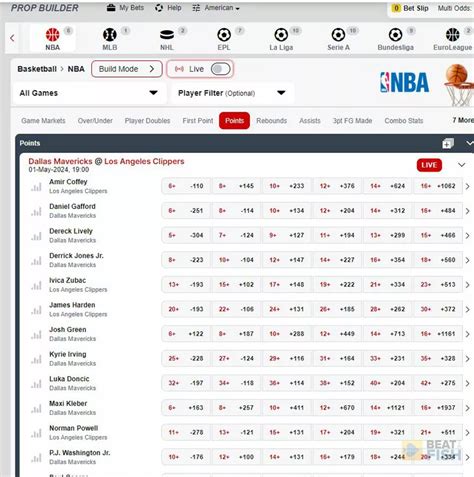Open stats chart icon for Maxi Kleber
The width and height of the screenshot is (474, 477).
(36, 409)
